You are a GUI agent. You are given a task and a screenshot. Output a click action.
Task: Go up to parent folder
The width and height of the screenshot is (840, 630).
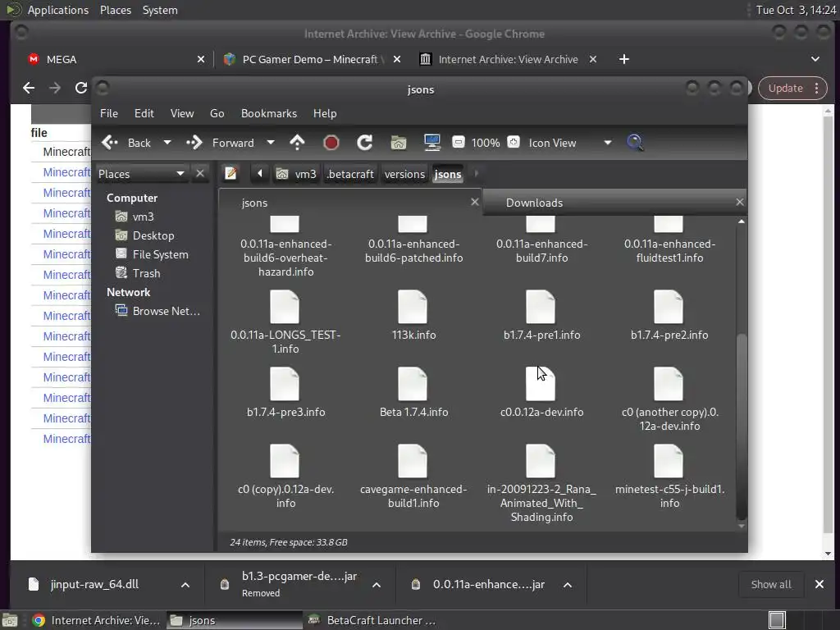[297, 143]
